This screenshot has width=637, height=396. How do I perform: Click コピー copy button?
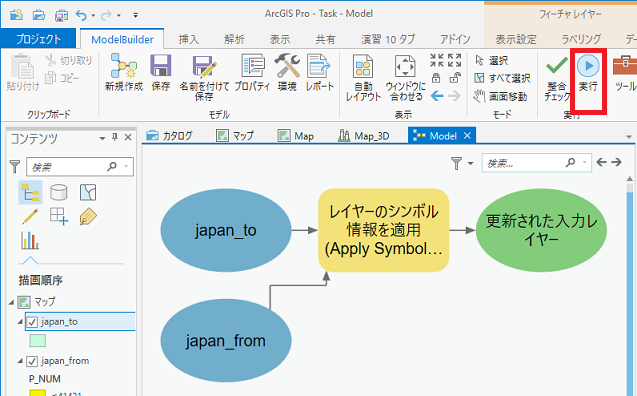tap(62, 78)
